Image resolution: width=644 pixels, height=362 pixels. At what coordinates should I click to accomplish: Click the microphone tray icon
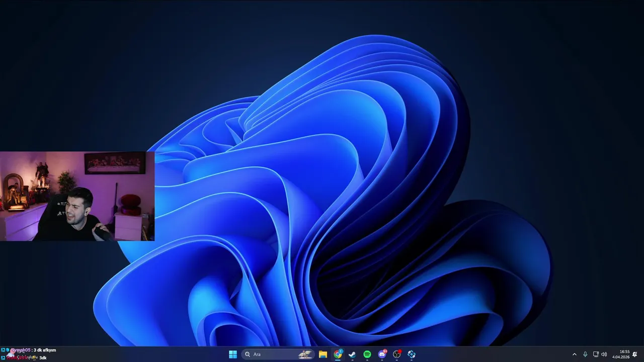585,354
